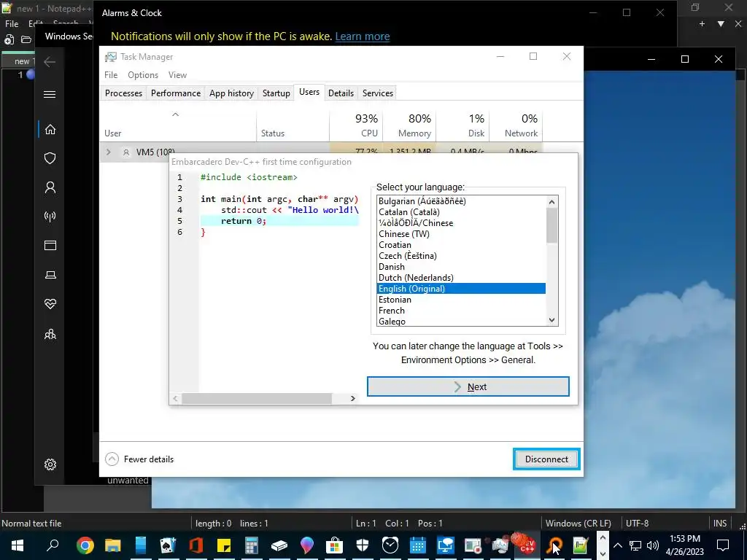The image size is (747, 560).
Task: Open Notepad++ File menu
Action: click(x=12, y=24)
